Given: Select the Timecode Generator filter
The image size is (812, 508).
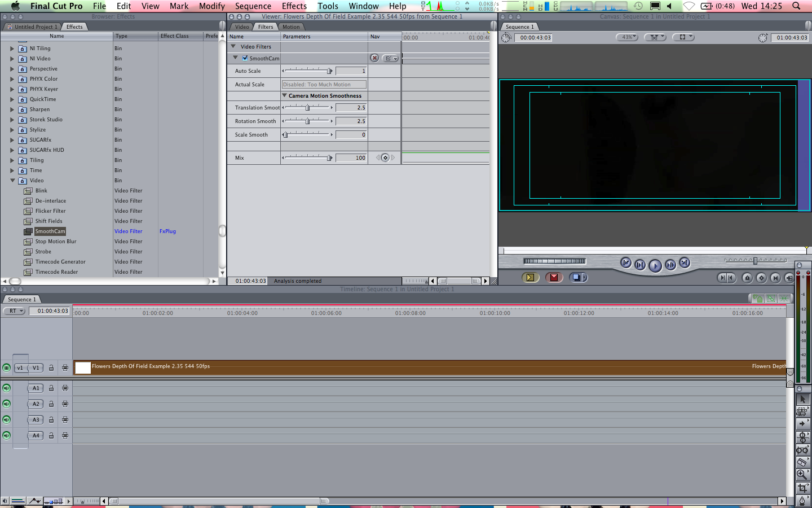Looking at the screenshot, I should 60,262.
